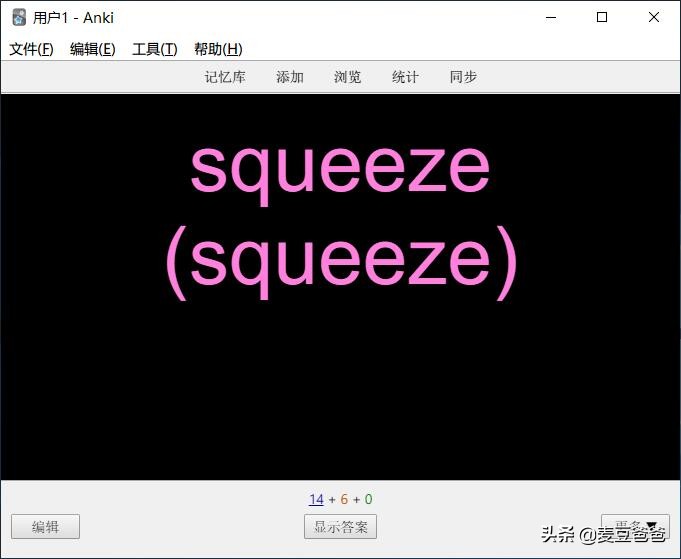Click the review cards count 0
This screenshot has height=559, width=681.
[368, 499]
